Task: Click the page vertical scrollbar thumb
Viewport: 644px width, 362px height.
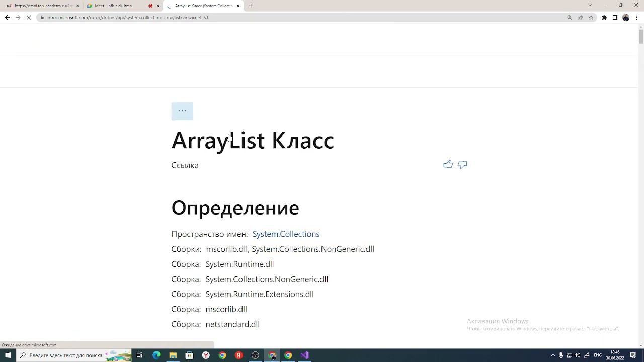Action: coord(641,37)
